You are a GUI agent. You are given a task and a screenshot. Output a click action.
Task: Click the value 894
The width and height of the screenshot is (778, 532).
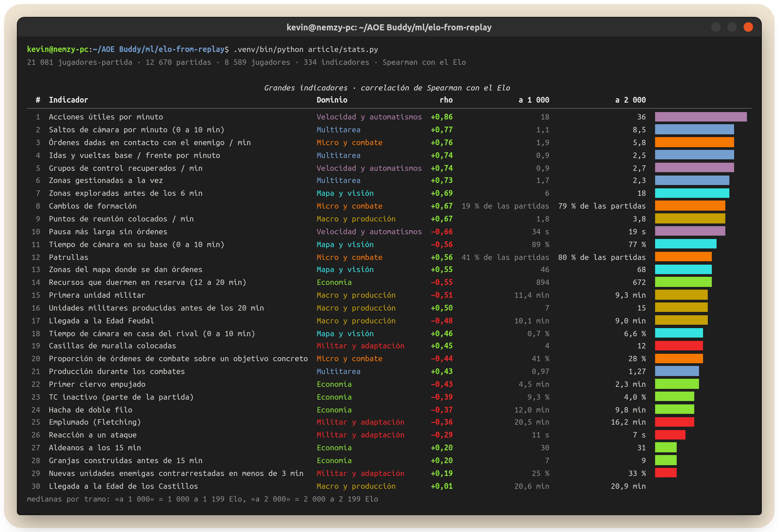pyautogui.click(x=543, y=282)
